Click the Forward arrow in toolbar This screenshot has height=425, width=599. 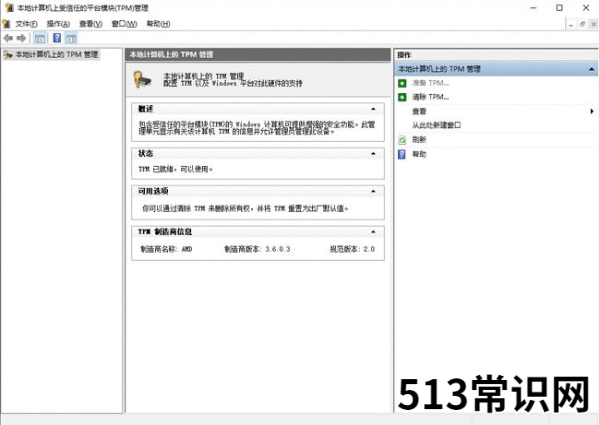21,38
